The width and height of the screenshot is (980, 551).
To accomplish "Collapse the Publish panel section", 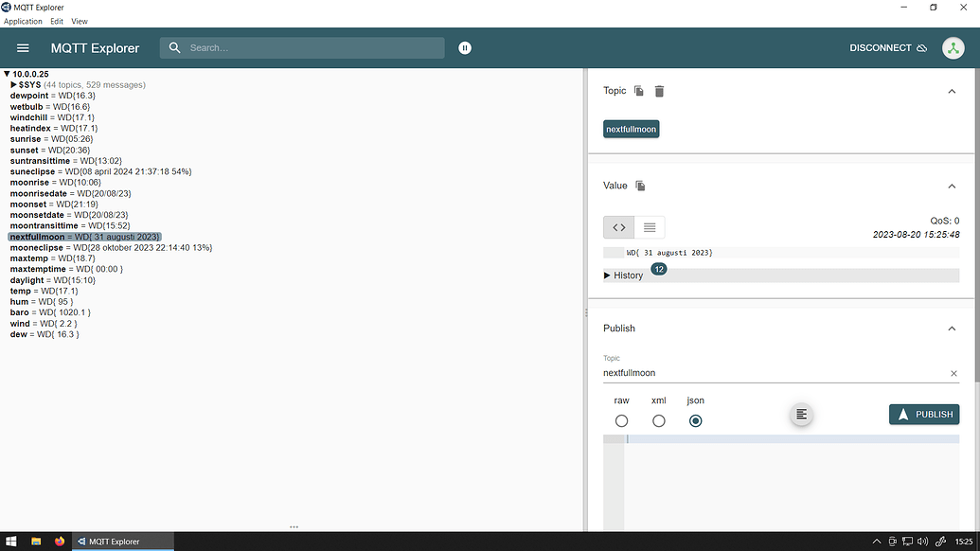I will (952, 329).
